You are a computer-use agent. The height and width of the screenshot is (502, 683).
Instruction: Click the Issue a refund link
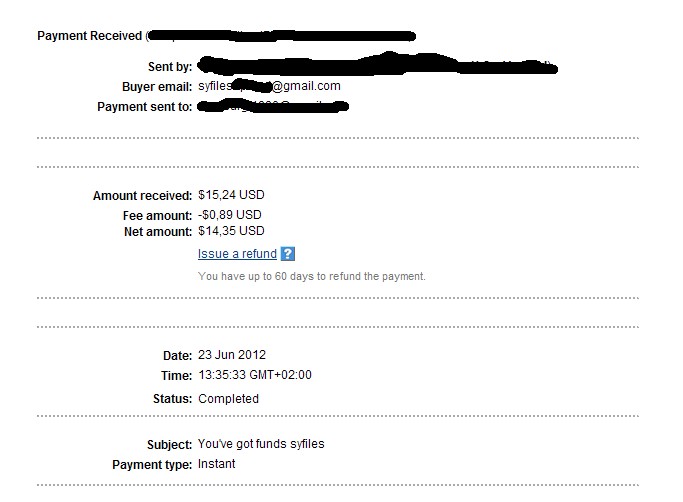point(237,254)
